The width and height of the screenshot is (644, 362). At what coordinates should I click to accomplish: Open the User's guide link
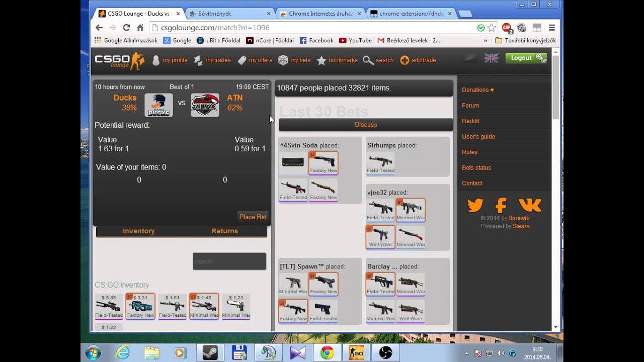pyautogui.click(x=478, y=137)
